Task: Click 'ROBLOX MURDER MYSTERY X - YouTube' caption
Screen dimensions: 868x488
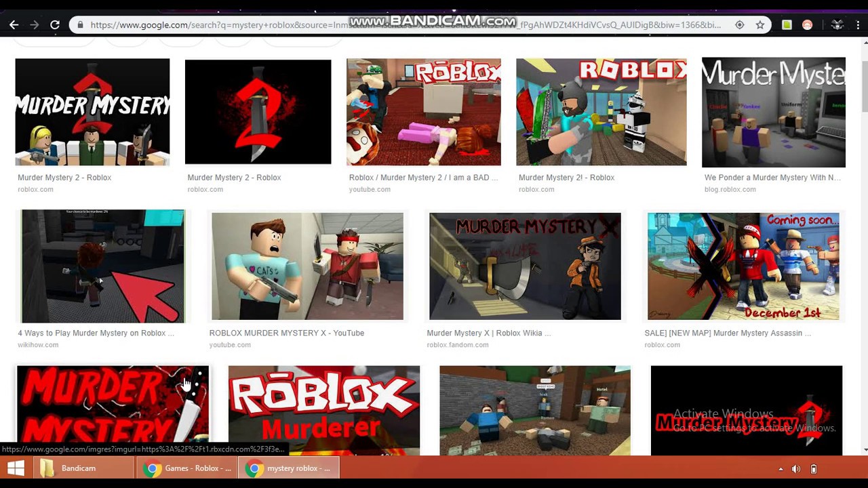Action: 287,333
